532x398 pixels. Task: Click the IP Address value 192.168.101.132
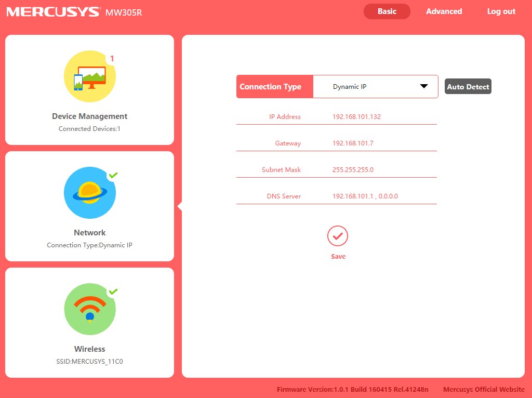[x=356, y=117]
